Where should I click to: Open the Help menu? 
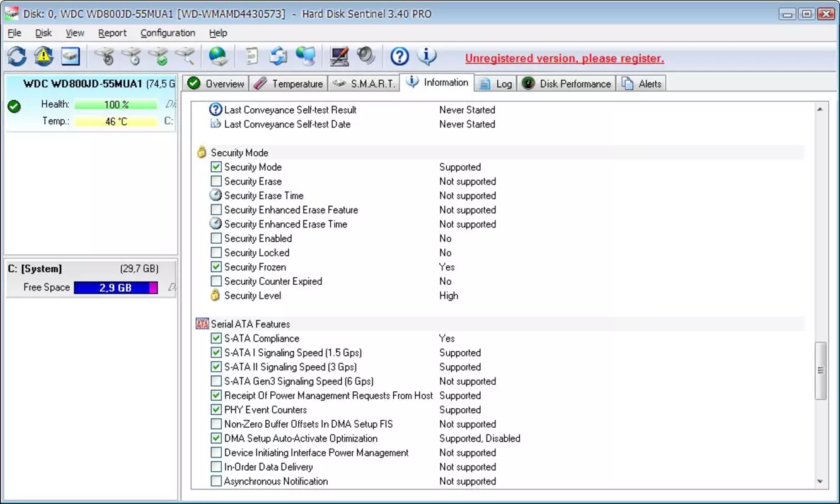coord(218,33)
